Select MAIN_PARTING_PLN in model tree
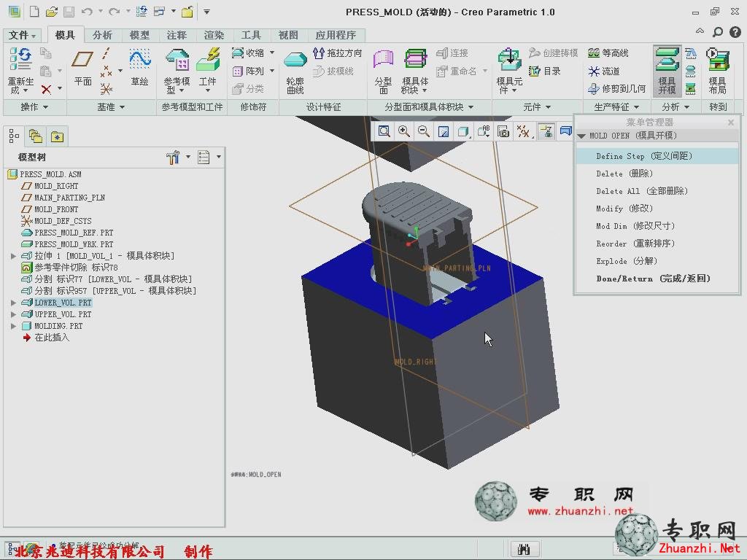This screenshot has width=747, height=560. coord(69,198)
